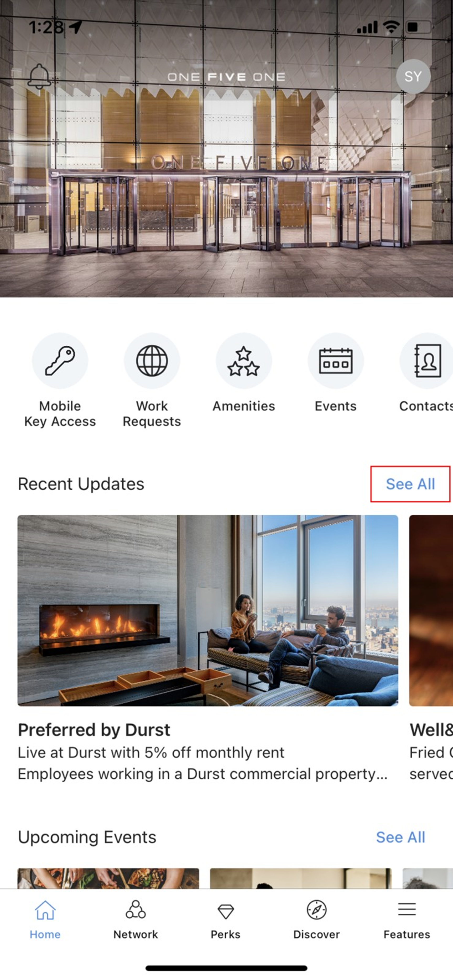Tap the Mobile Key Access key icon
The image size is (453, 980).
point(60,361)
